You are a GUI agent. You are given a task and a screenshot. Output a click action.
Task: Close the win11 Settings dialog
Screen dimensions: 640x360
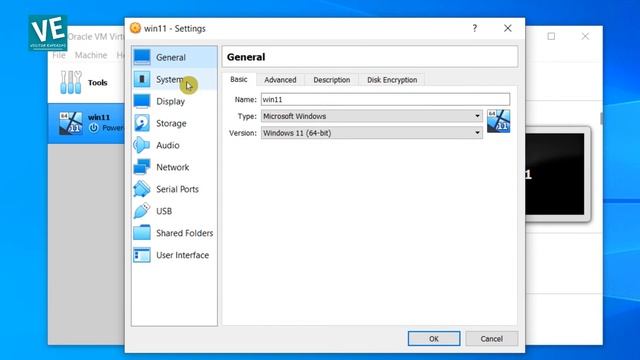click(x=507, y=28)
